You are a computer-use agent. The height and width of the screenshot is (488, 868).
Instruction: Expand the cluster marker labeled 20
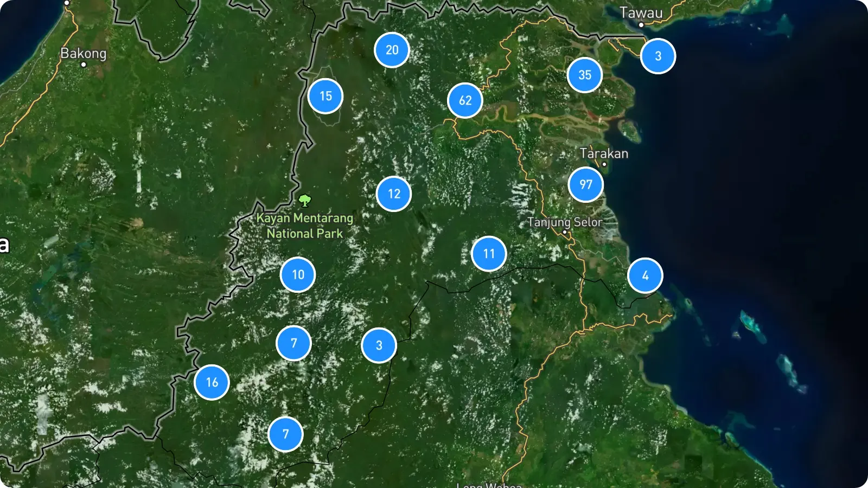point(392,50)
